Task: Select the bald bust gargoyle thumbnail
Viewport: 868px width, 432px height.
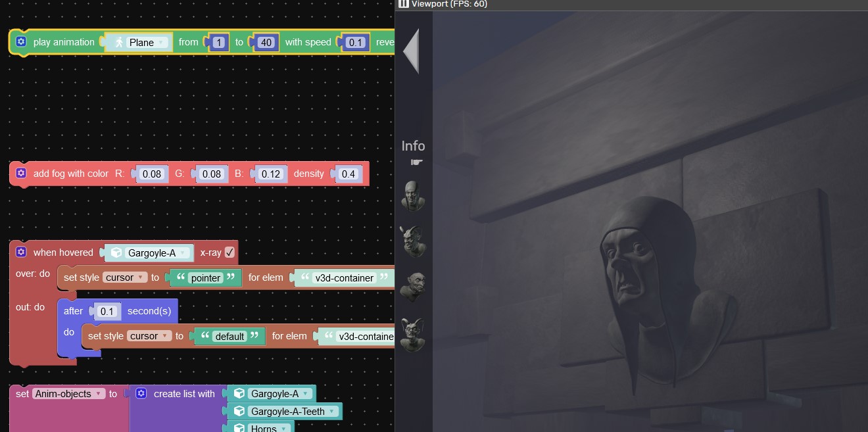Action: coord(414,196)
